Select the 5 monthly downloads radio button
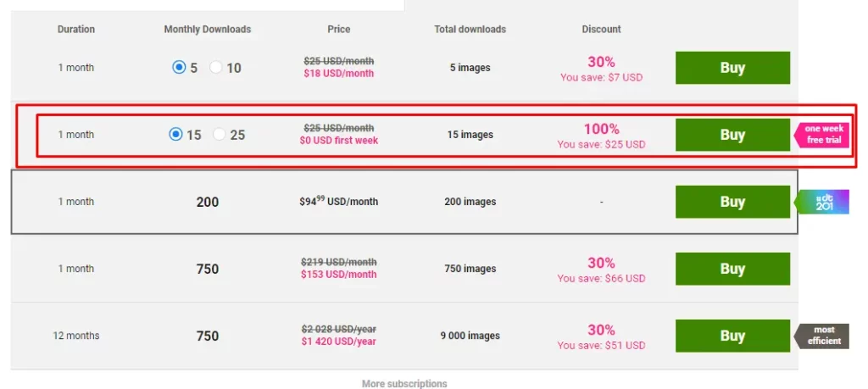868x389 pixels. [x=179, y=68]
